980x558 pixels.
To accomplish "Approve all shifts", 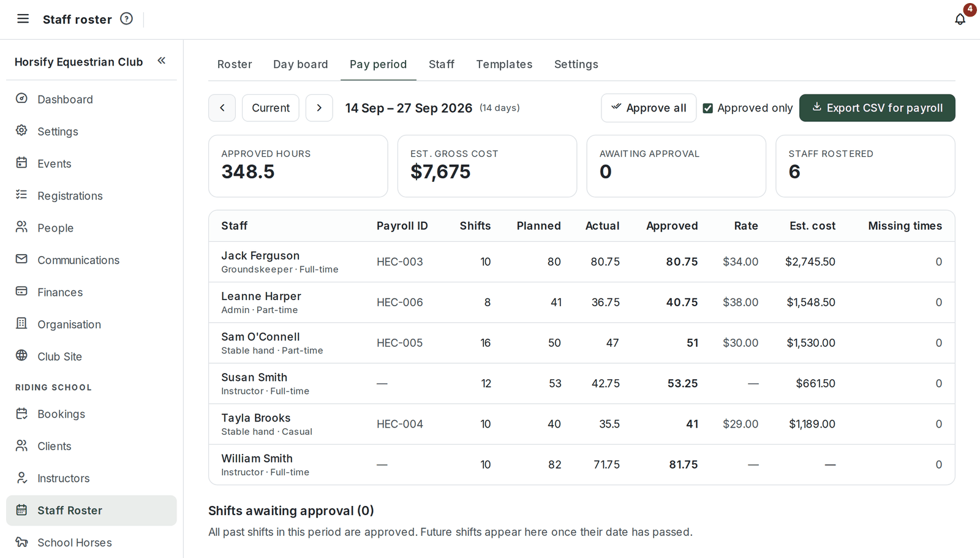I will click(649, 108).
